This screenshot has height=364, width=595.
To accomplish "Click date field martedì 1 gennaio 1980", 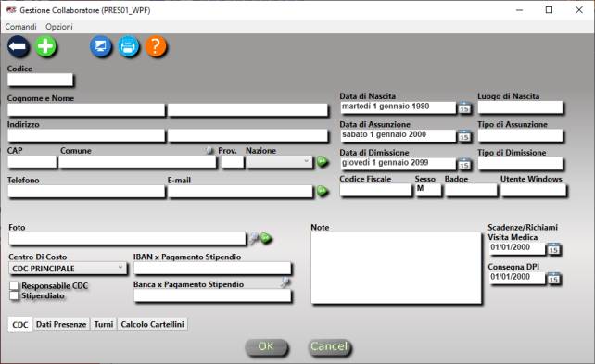I will 398,107.
